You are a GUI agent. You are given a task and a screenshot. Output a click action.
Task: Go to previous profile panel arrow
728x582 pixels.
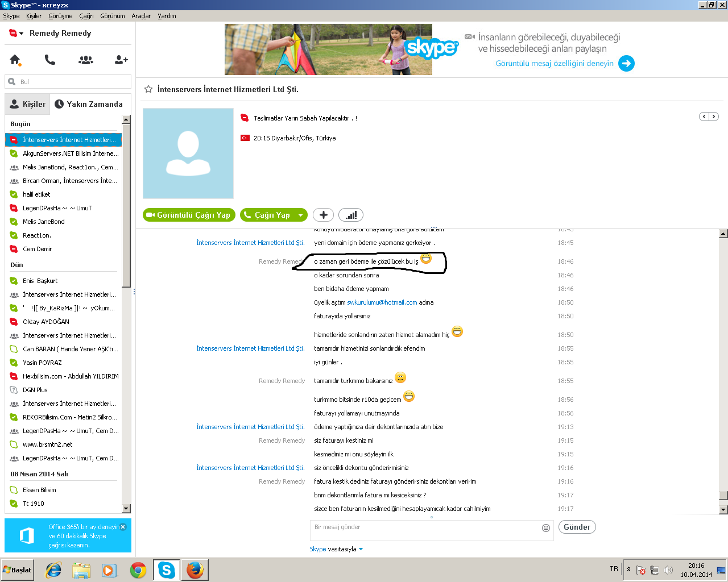point(704,117)
